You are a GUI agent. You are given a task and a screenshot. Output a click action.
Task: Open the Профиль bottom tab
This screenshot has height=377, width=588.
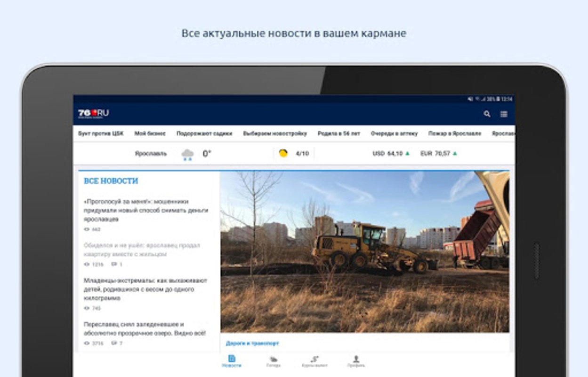click(x=356, y=362)
